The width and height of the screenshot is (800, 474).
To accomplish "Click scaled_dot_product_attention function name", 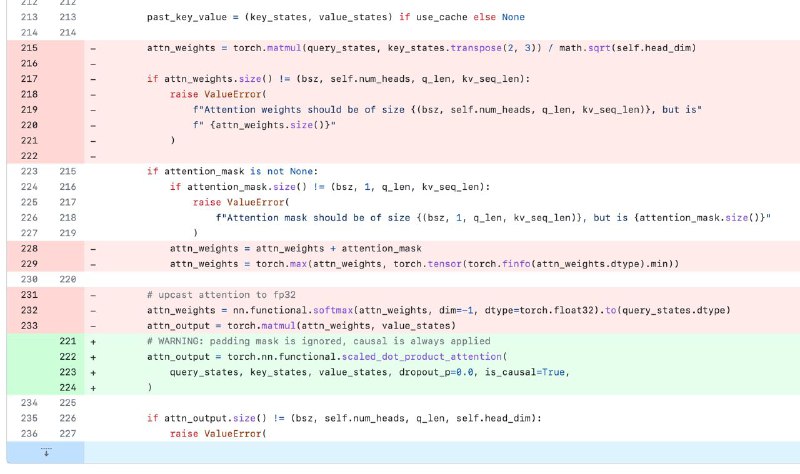I will (421, 357).
